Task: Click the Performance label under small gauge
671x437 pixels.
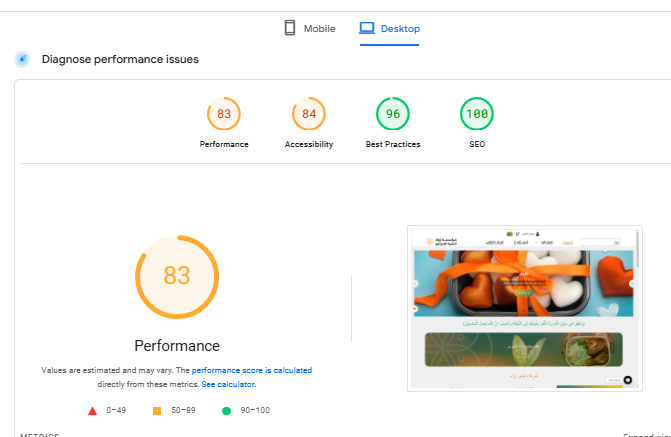Action: [224, 144]
